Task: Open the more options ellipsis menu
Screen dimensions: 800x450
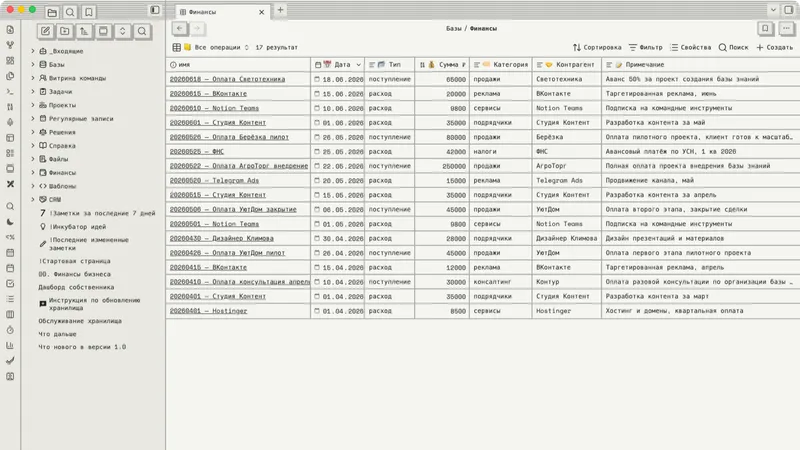Action: point(786,29)
